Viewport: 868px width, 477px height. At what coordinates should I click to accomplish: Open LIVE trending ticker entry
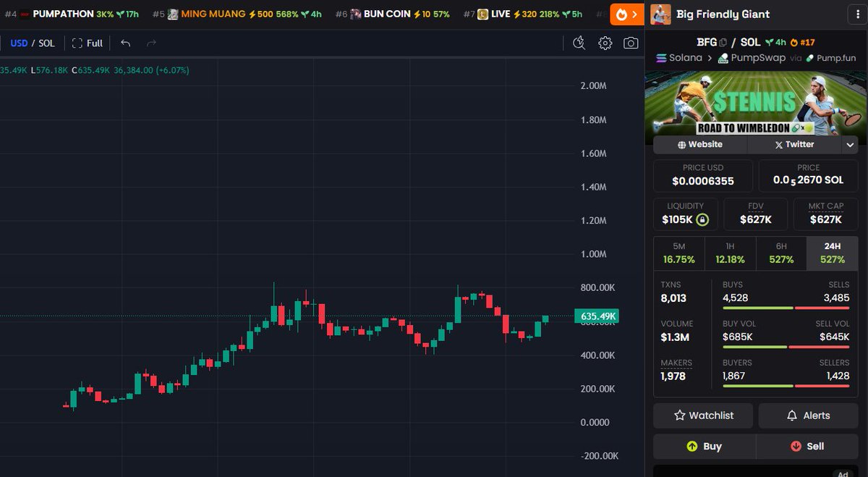[x=523, y=14]
